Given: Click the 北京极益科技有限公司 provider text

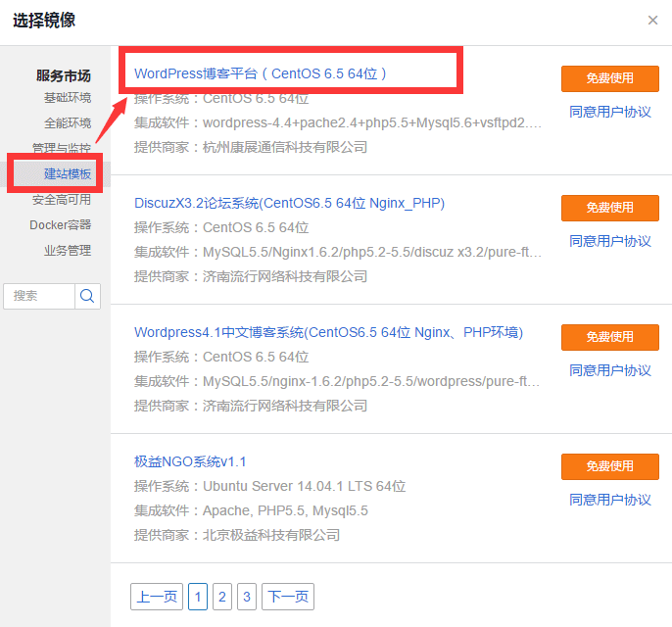Looking at the screenshot, I should [270, 535].
